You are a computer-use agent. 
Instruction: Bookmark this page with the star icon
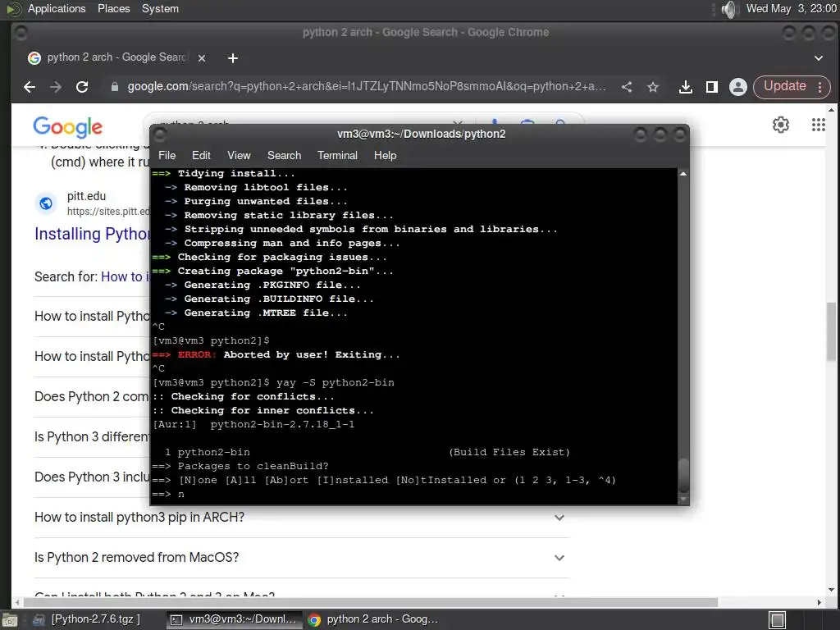click(652, 87)
